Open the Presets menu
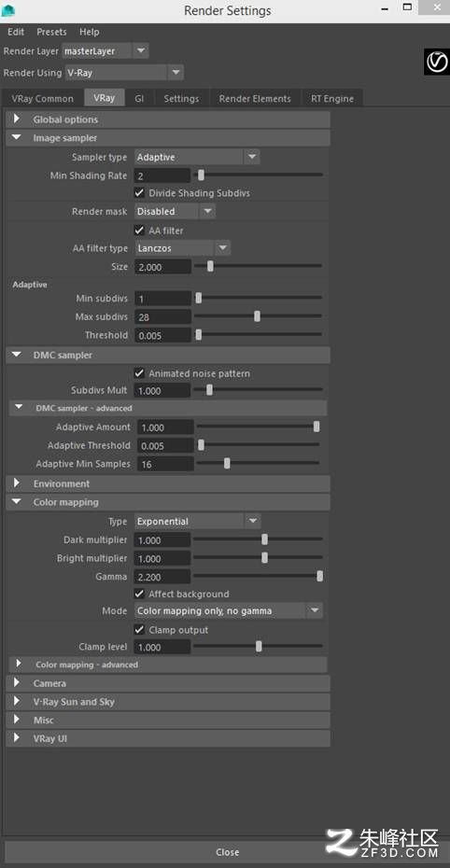The width and height of the screenshot is (450, 868). click(x=51, y=32)
